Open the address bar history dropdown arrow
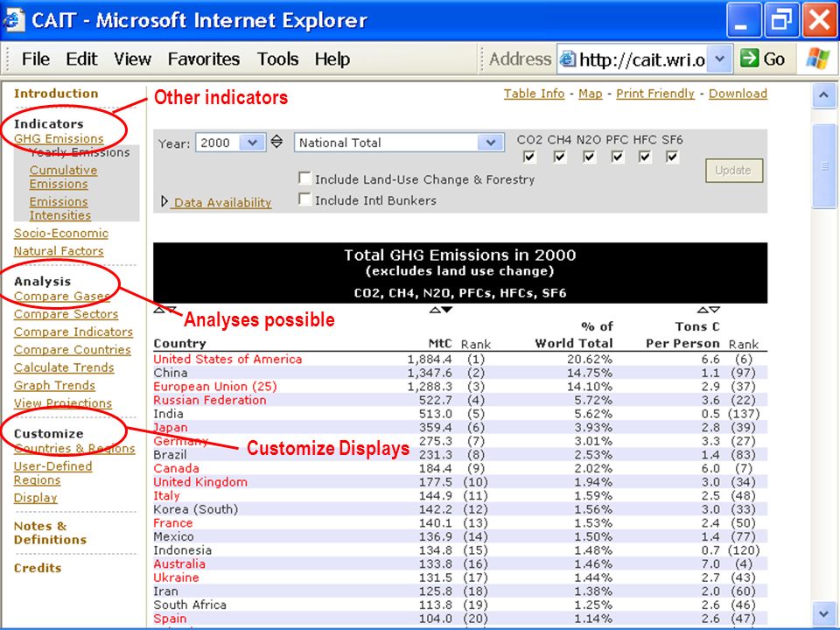This screenshot has width=840, height=630. coord(719,59)
